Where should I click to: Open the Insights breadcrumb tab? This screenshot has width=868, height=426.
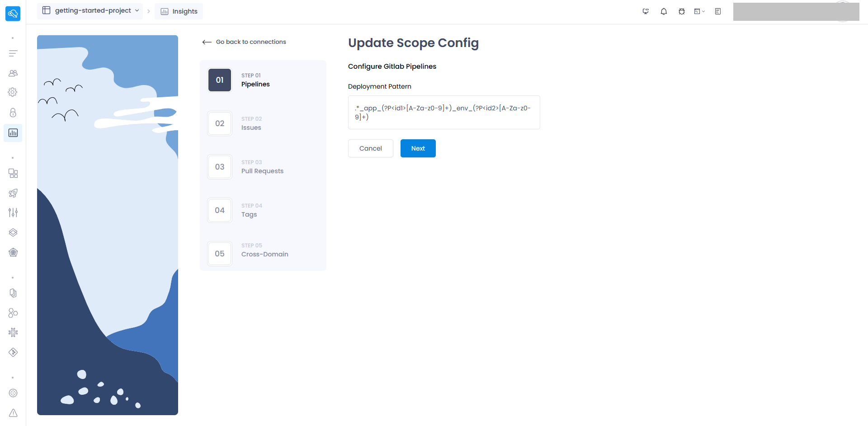tap(179, 11)
